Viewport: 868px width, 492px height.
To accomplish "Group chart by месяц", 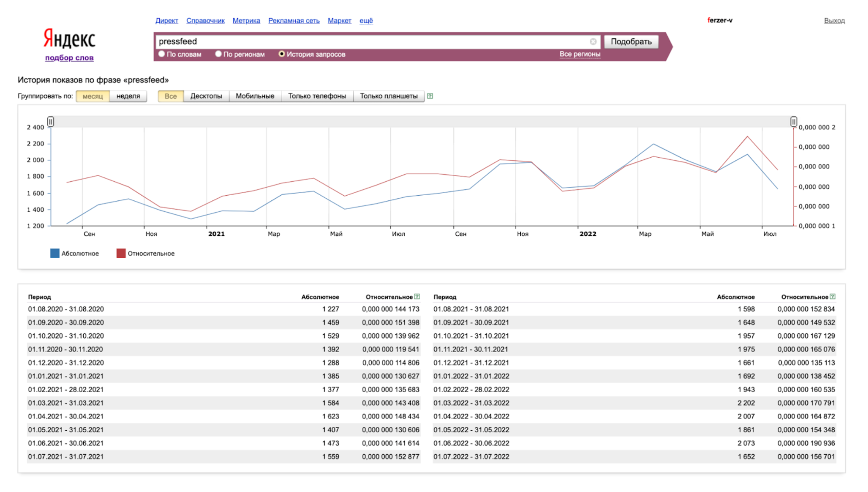I will pos(93,96).
